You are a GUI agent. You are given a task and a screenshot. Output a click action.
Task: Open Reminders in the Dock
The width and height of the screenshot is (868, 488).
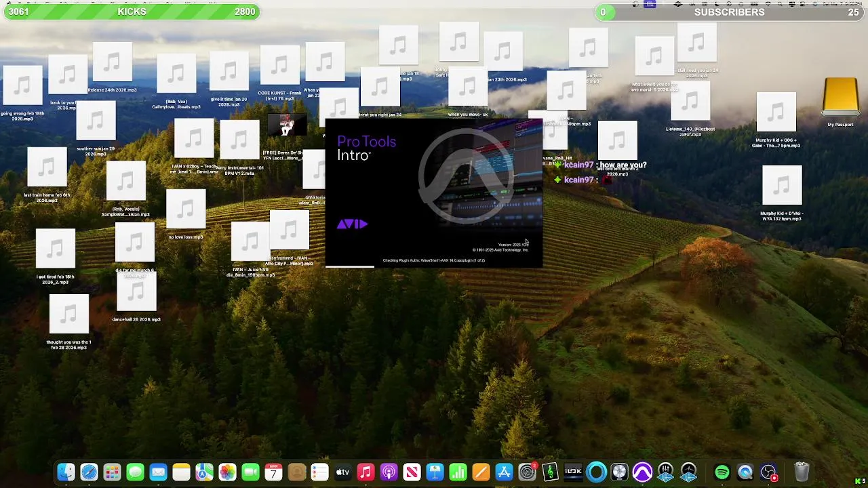pyautogui.click(x=319, y=472)
